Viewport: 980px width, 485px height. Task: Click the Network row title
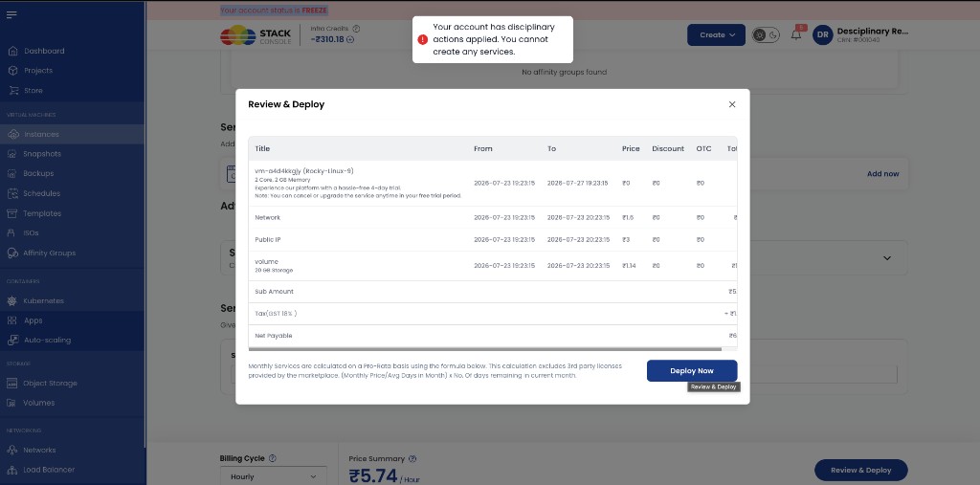coord(268,217)
